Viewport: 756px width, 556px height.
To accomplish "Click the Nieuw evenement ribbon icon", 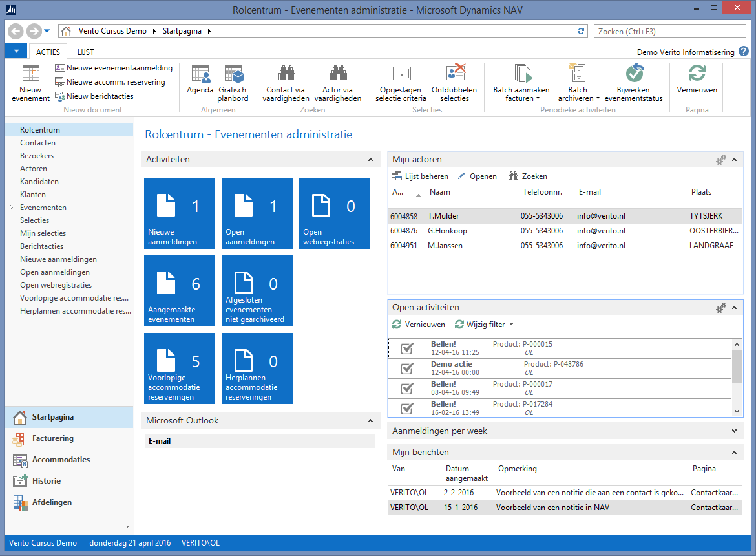I will pos(30,83).
